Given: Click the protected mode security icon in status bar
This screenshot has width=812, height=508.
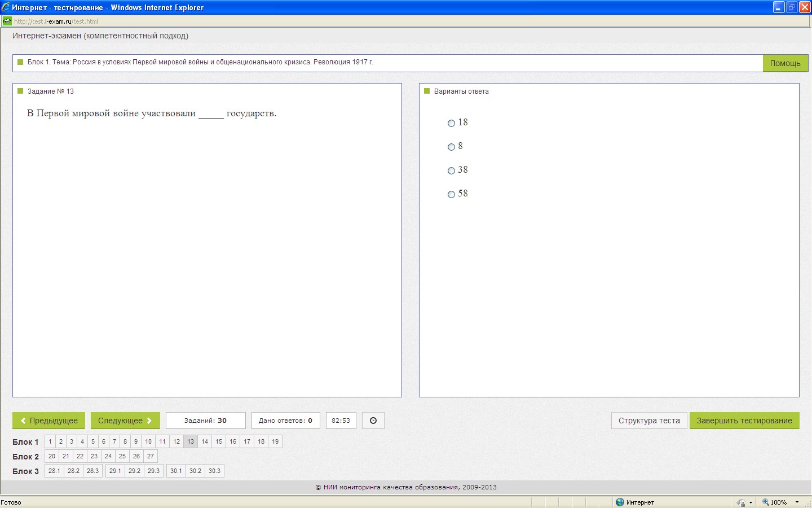Looking at the screenshot, I should coord(740,502).
